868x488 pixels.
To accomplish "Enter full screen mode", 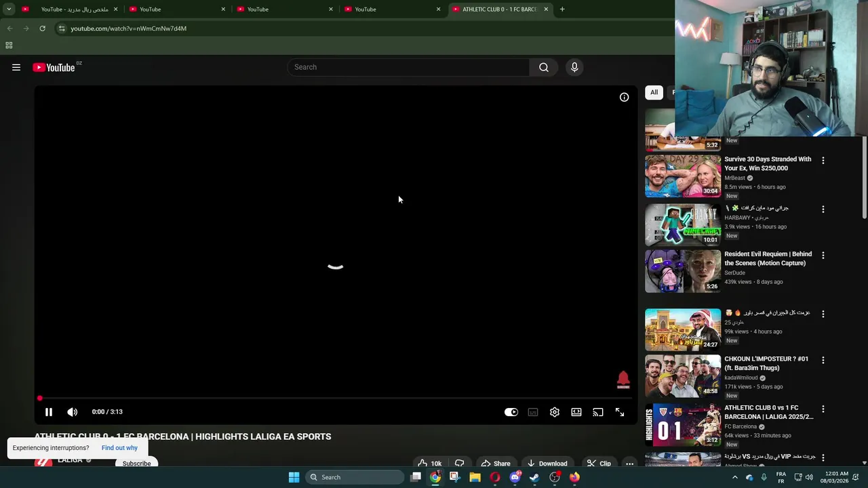I will 620,412.
